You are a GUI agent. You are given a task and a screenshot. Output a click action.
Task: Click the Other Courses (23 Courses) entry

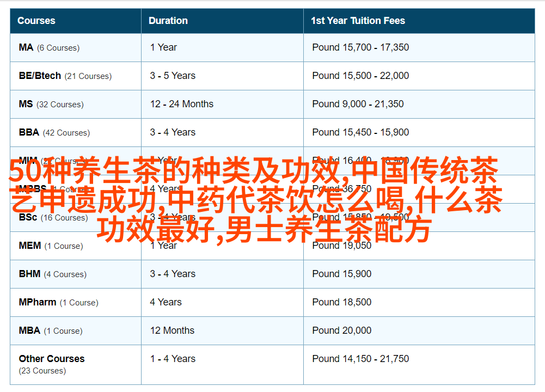click(52, 364)
